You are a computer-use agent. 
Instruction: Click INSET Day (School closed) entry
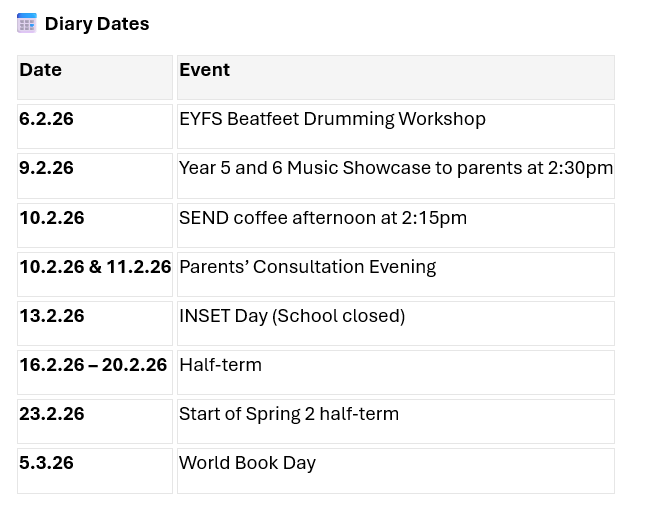tap(291, 316)
